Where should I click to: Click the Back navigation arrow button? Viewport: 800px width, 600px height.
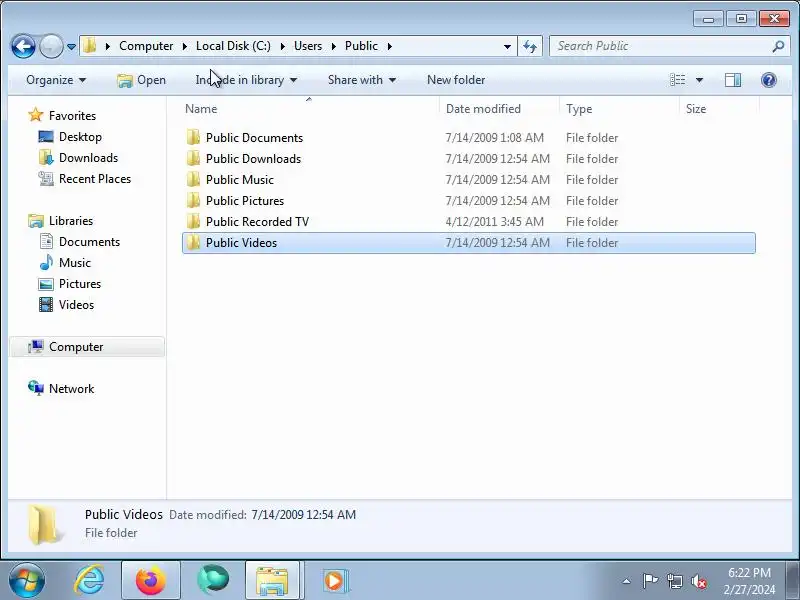(23, 46)
